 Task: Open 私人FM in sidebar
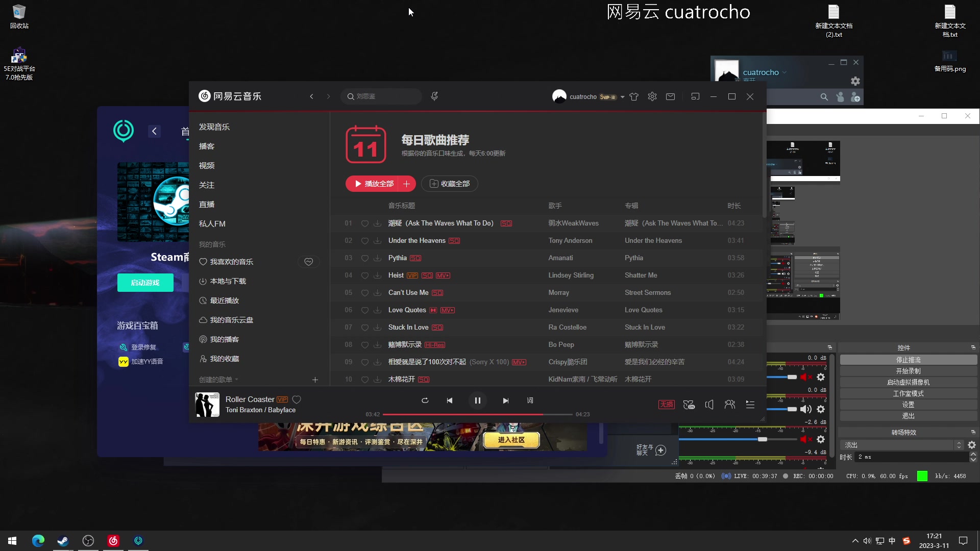coord(212,224)
